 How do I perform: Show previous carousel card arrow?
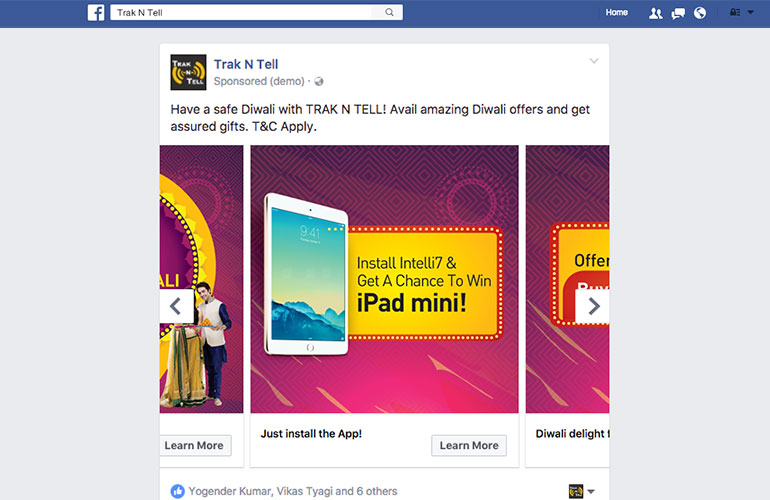[177, 306]
